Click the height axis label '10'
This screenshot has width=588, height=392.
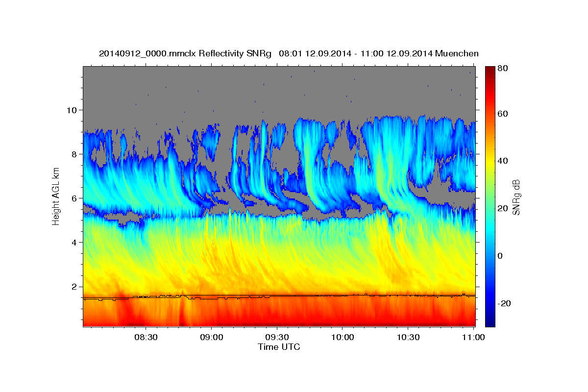point(73,110)
